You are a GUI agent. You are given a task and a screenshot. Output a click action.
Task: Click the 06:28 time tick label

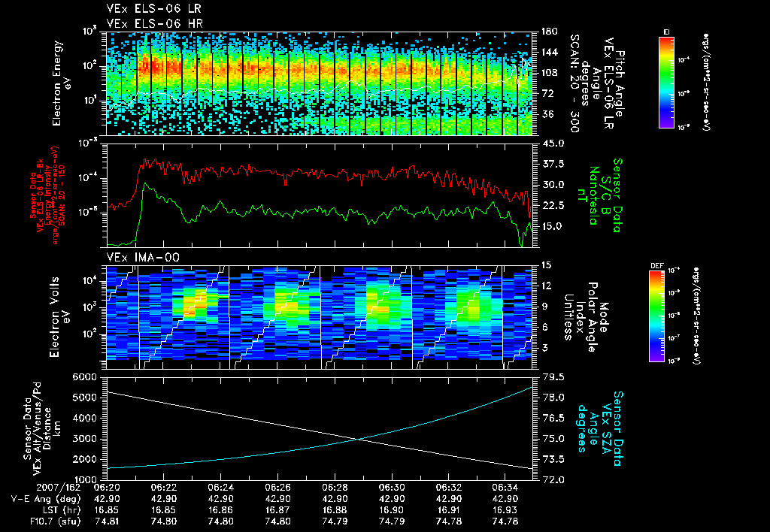point(335,489)
